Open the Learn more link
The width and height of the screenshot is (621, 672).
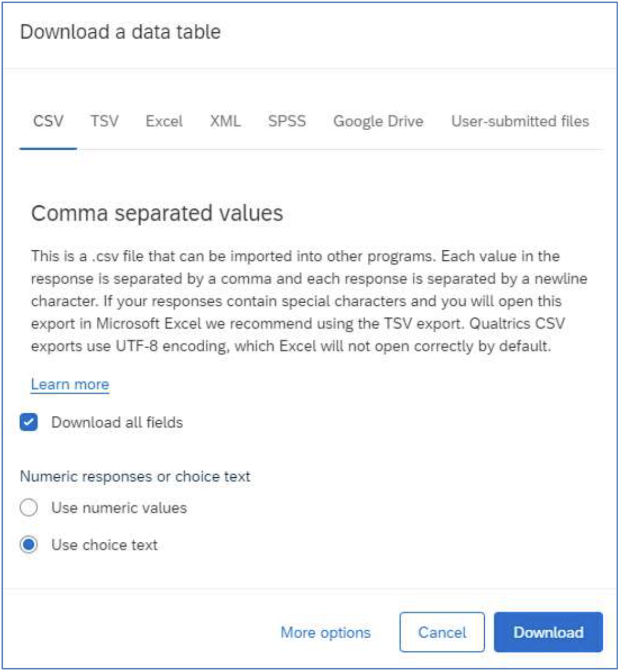pos(70,384)
